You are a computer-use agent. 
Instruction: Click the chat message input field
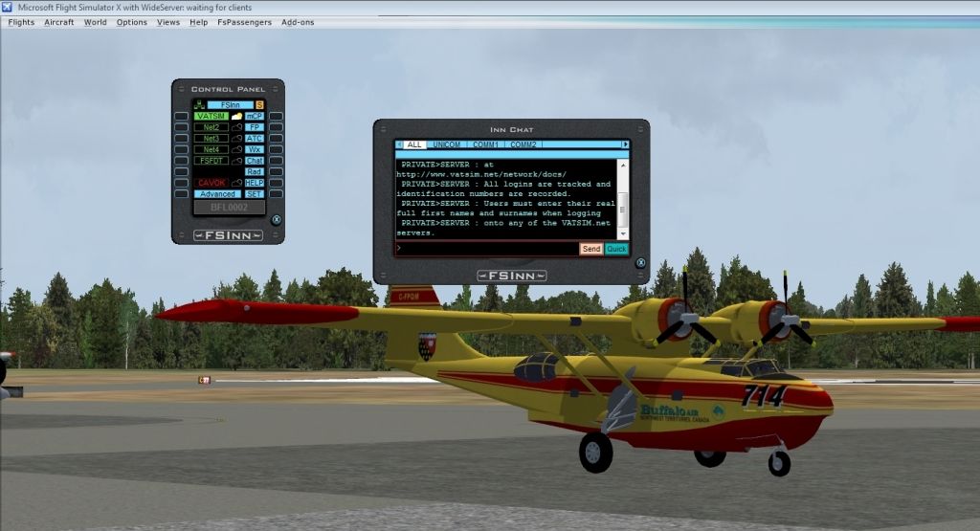coord(487,249)
